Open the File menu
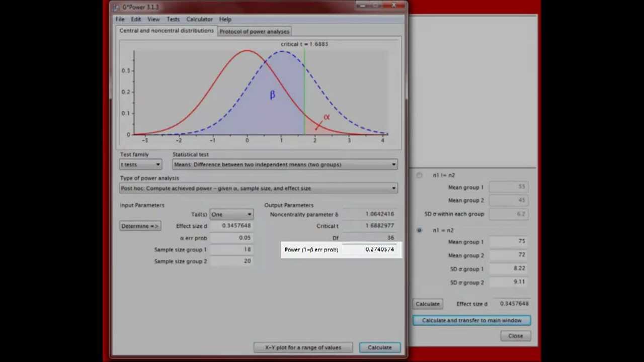The image size is (644, 362). point(120,19)
